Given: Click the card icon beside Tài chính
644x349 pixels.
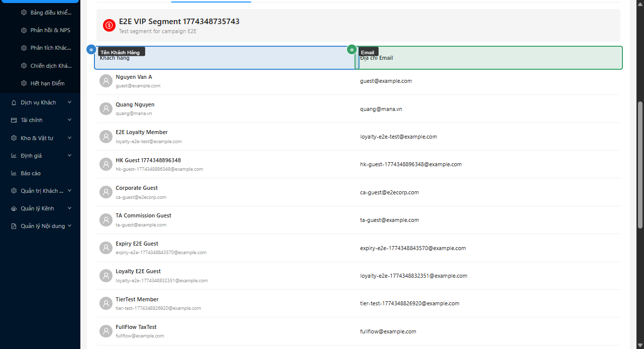Looking at the screenshot, I should tap(14, 120).
